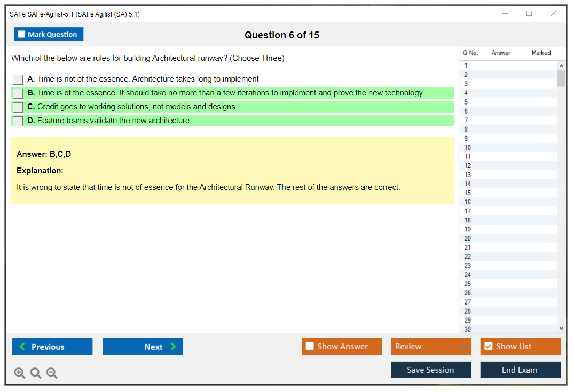Tick option C about working solutions
The height and width of the screenshot is (392, 574).
click(x=18, y=107)
